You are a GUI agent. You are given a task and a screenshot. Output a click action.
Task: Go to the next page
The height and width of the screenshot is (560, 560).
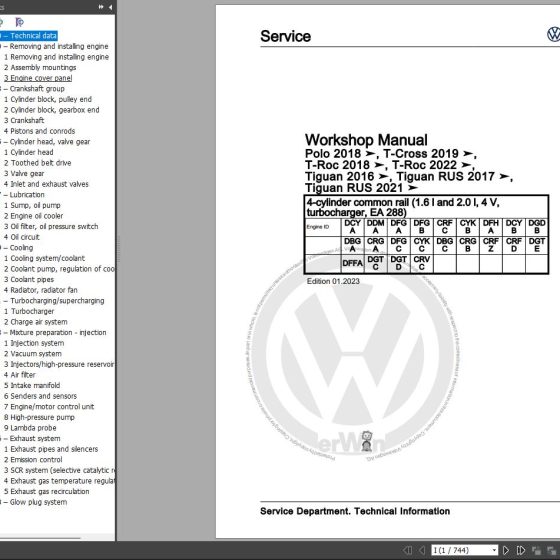tap(506, 550)
